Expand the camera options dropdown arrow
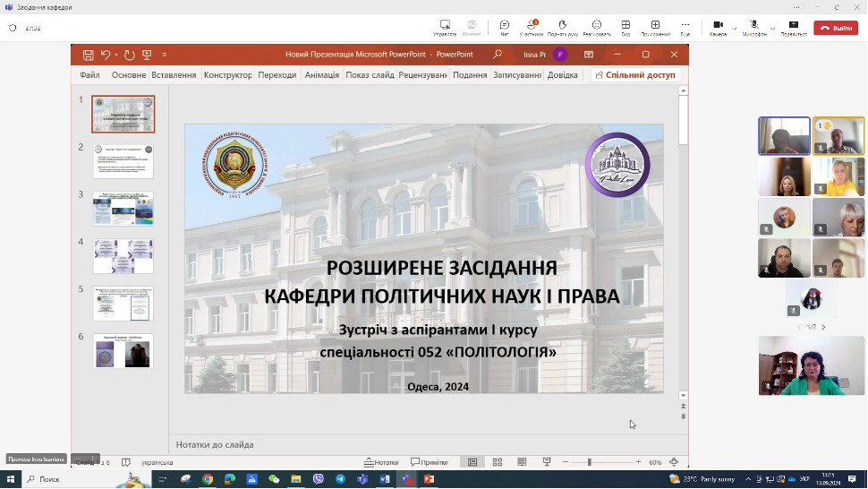The height and width of the screenshot is (489, 868). (x=735, y=28)
